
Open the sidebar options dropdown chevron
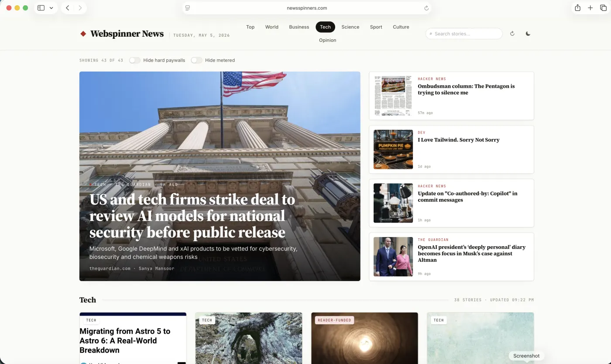(x=51, y=8)
